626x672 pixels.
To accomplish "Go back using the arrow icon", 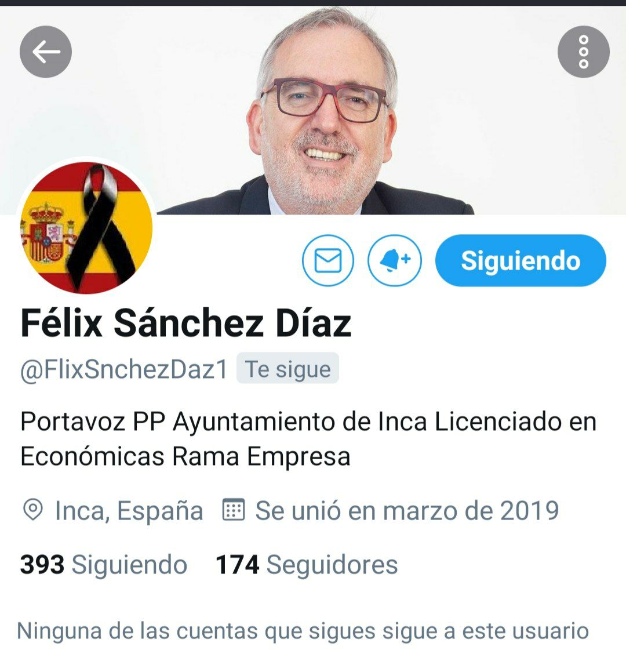I will [46, 52].
